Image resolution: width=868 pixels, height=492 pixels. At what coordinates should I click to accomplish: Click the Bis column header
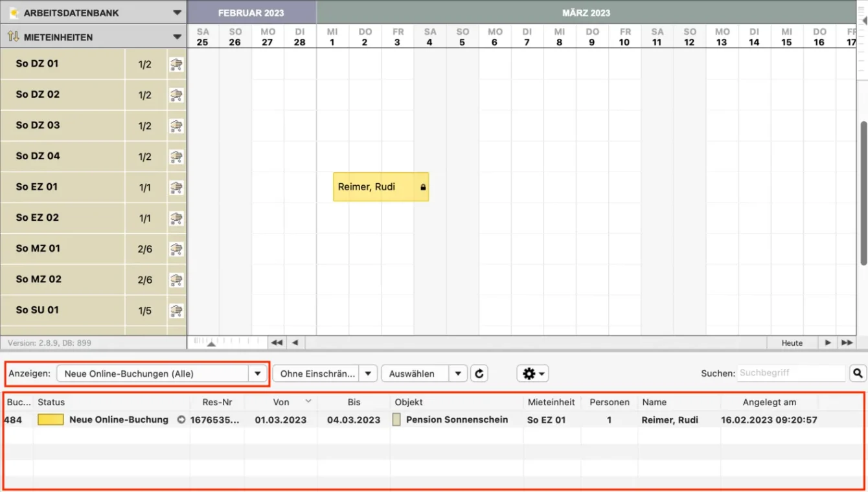tap(354, 402)
